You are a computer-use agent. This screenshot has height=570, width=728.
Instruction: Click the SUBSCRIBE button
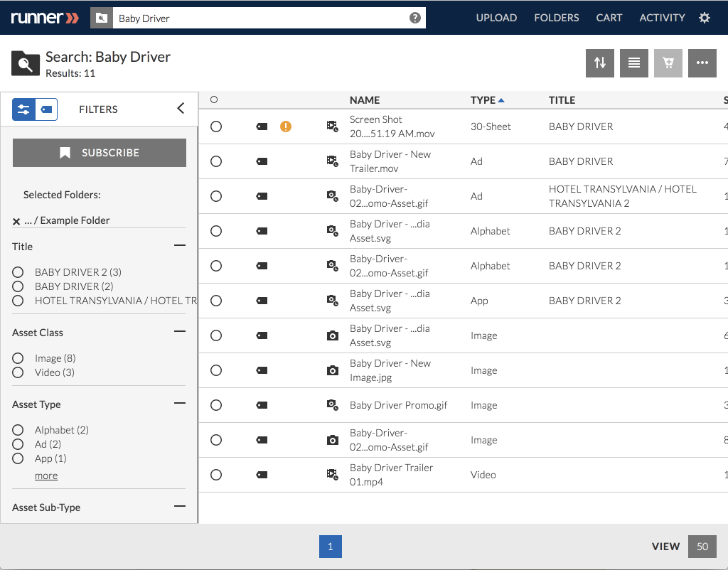click(100, 153)
